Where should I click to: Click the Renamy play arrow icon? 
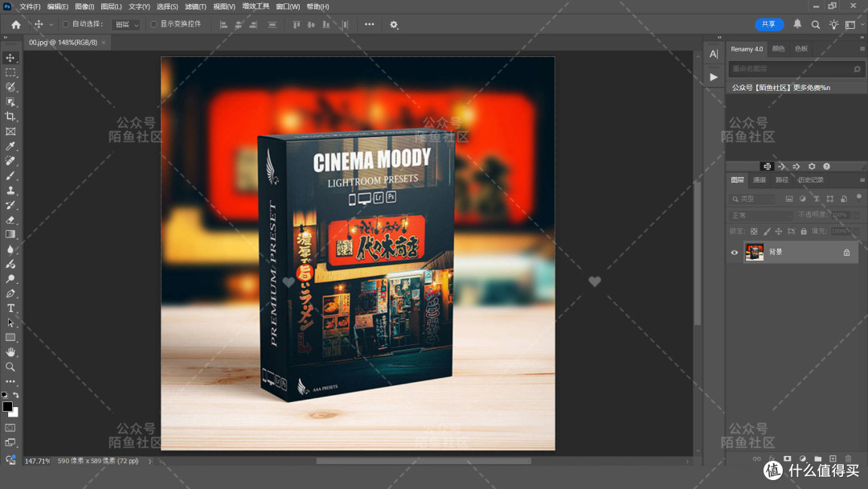pos(714,77)
